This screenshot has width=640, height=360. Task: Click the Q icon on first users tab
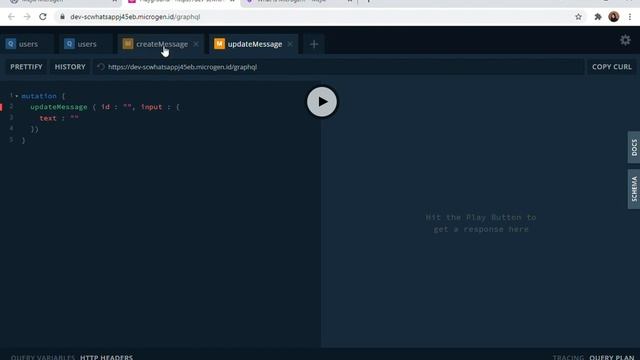pos(11,44)
